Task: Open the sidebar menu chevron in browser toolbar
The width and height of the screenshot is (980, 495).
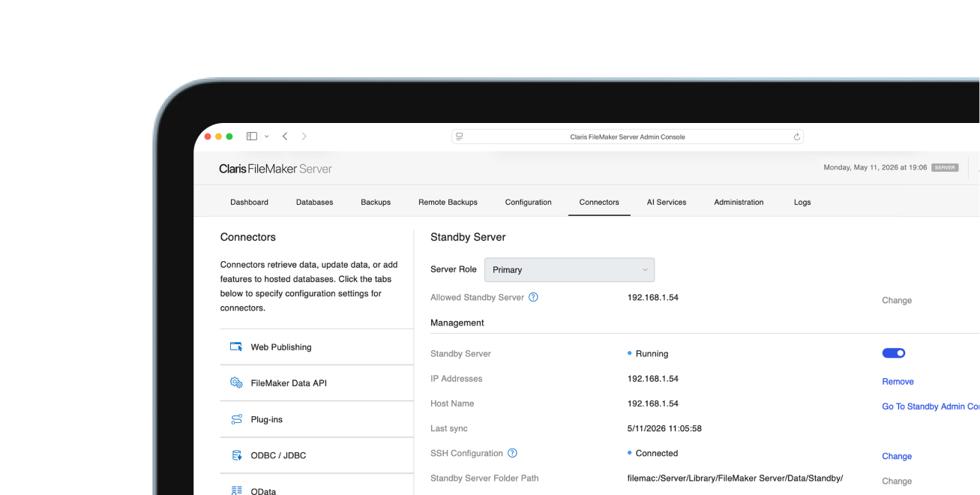Action: click(x=266, y=136)
